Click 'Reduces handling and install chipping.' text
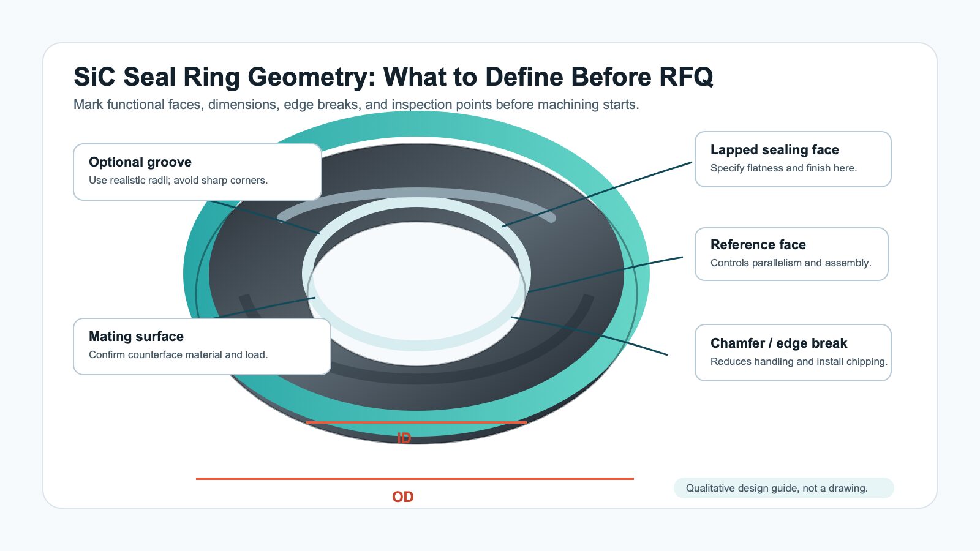The image size is (980, 551). tap(799, 361)
